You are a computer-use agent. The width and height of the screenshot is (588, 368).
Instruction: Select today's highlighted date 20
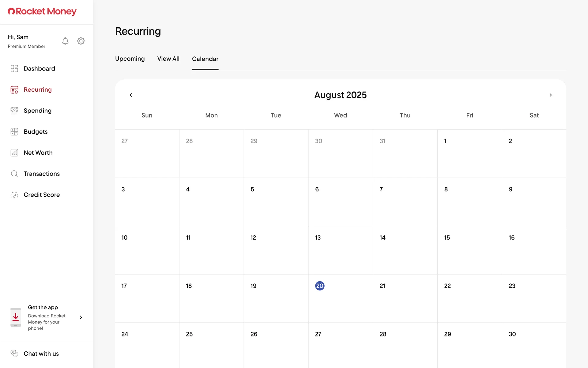pos(319,286)
